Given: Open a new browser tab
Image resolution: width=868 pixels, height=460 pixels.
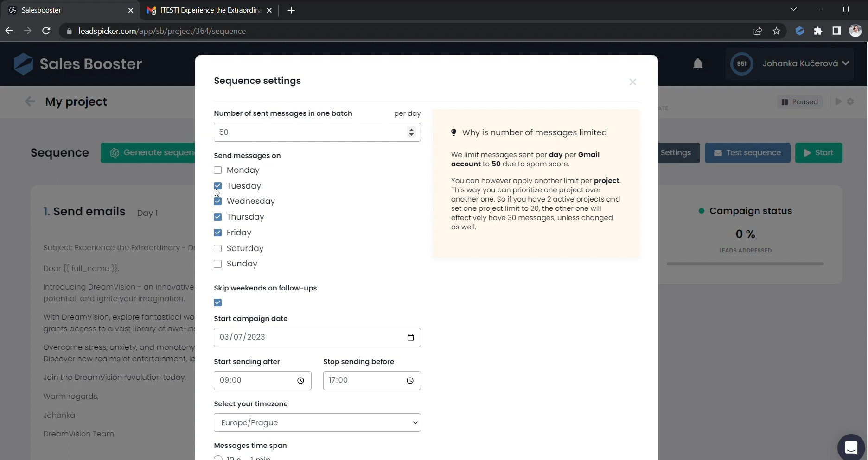Looking at the screenshot, I should (291, 10).
